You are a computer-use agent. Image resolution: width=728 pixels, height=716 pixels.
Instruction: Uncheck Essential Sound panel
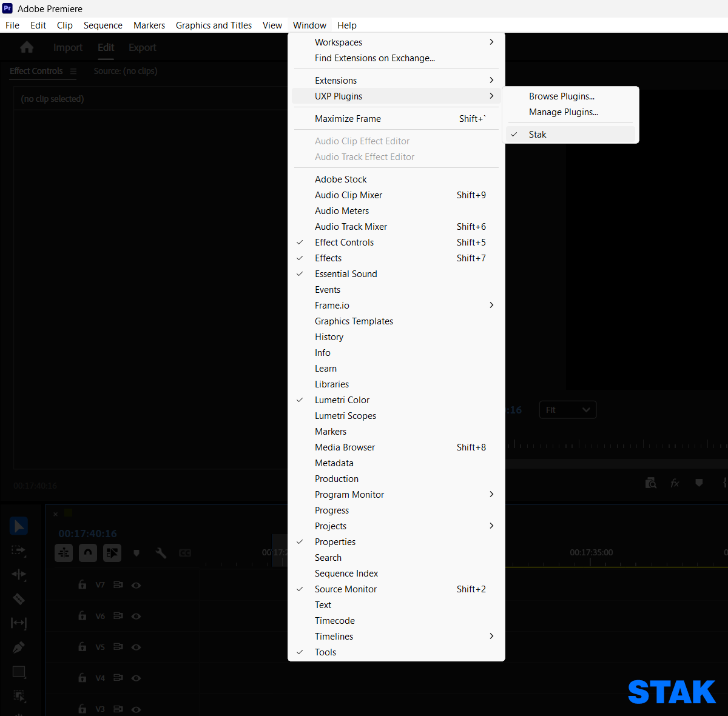(x=396, y=274)
